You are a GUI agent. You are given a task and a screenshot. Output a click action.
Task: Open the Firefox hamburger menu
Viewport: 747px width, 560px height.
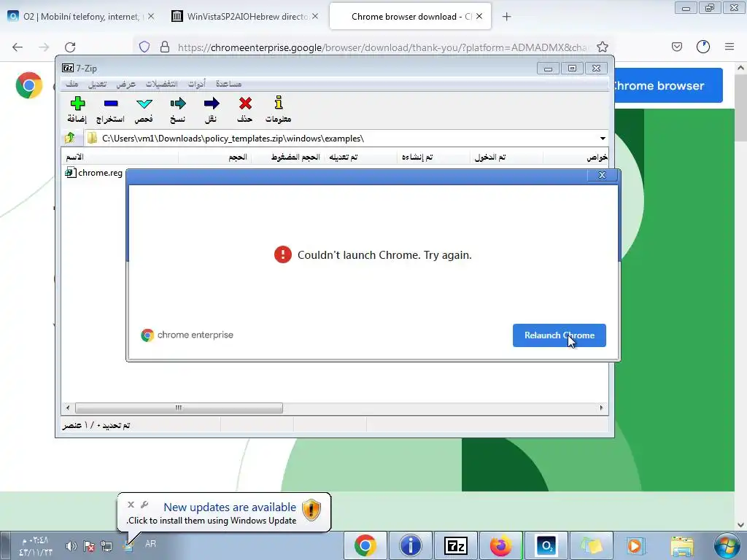[x=729, y=47]
